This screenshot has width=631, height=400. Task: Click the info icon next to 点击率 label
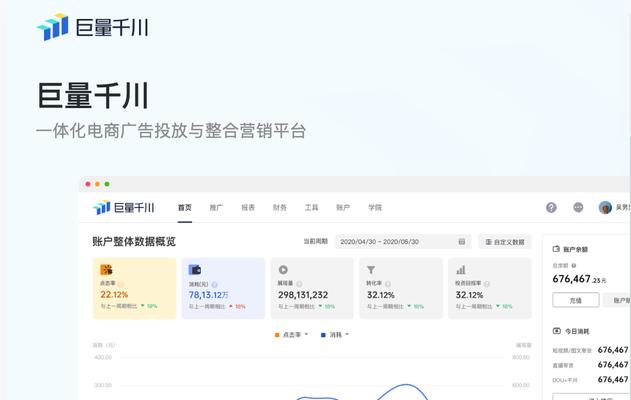point(121,284)
